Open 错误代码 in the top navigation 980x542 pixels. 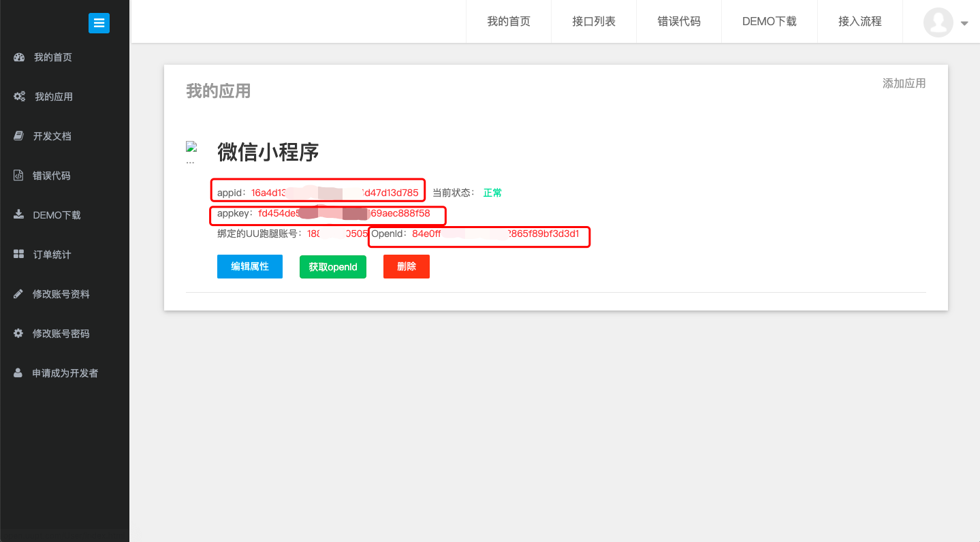tap(679, 21)
